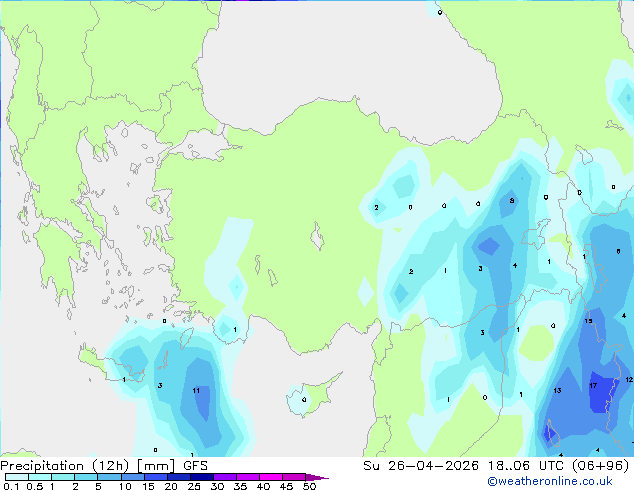This screenshot has height=490, width=634.
Task: Choose the 20–25 mm legend swatch
Action: click(x=178, y=477)
